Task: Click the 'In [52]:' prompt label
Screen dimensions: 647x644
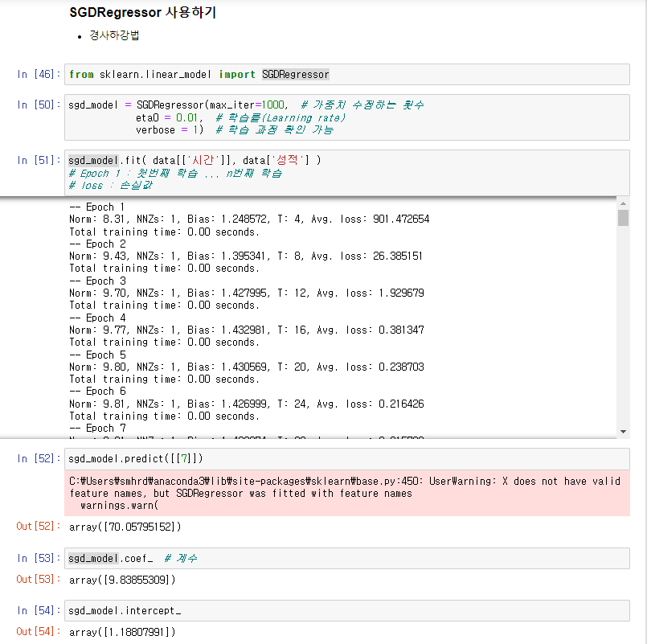Action: [39, 458]
